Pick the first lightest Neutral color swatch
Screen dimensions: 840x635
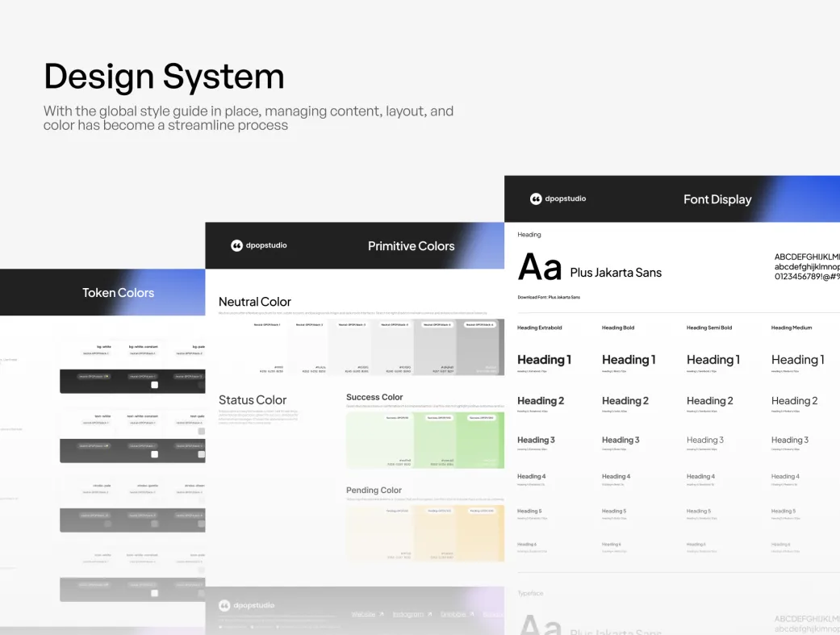[267, 347]
